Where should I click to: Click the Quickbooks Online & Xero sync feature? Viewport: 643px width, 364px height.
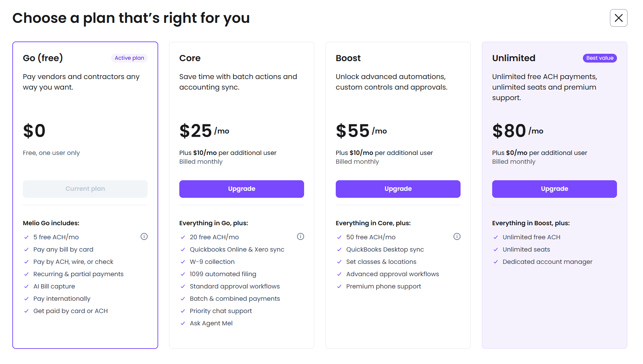(237, 249)
